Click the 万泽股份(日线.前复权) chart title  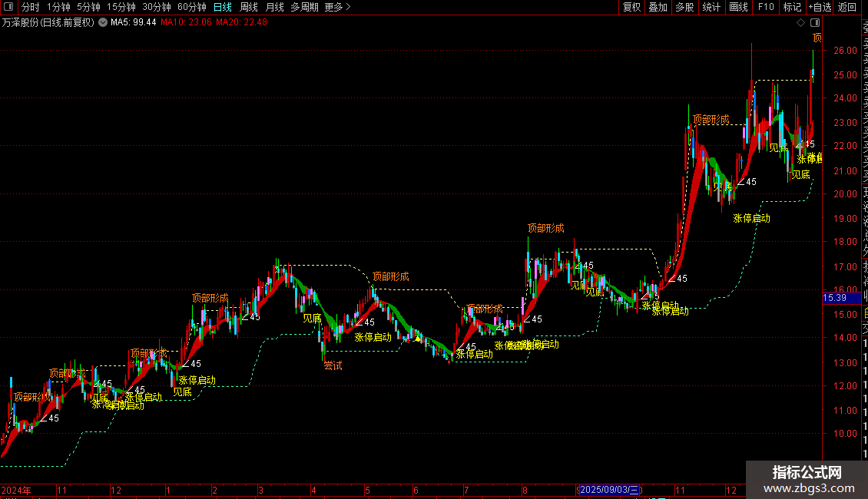48,23
